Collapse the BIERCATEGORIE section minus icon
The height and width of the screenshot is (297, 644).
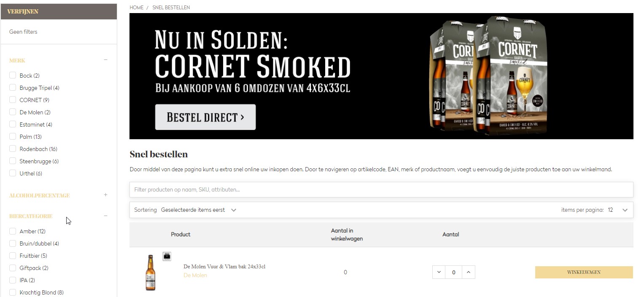tap(105, 216)
